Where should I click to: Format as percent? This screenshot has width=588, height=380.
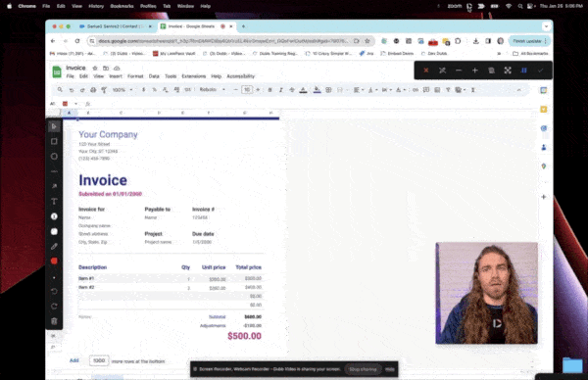click(x=154, y=90)
